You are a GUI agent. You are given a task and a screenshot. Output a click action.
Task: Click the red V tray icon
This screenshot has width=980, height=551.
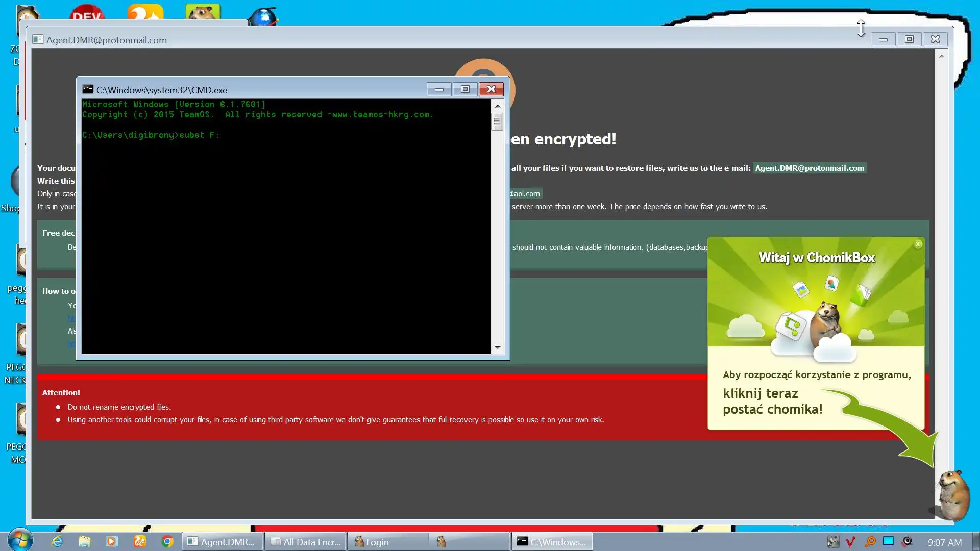[x=850, y=542]
